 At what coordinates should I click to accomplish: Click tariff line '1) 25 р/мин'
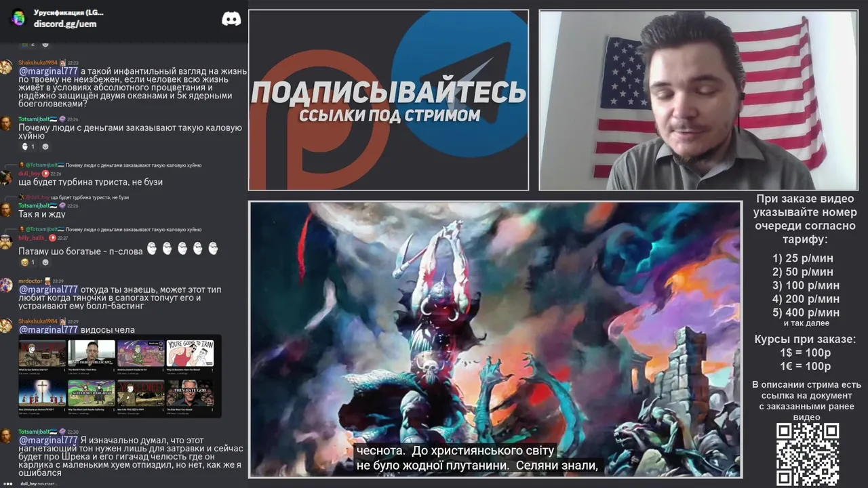(803, 258)
